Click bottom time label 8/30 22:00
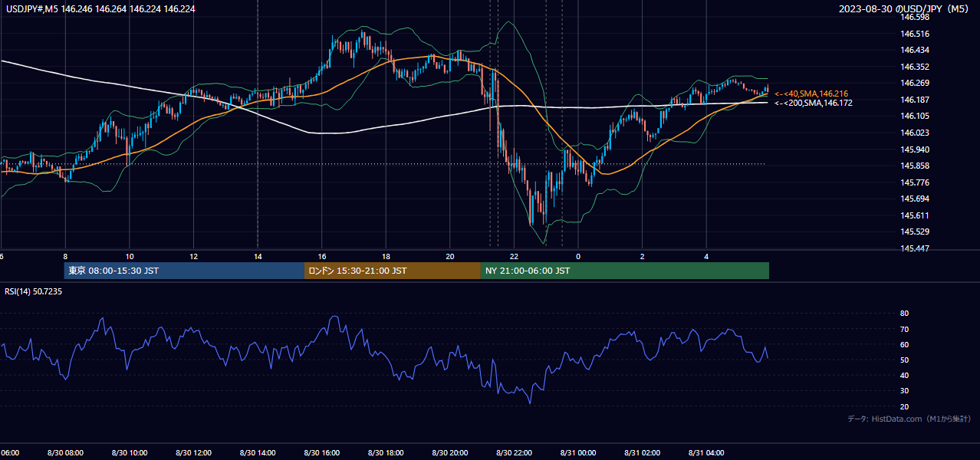Viewport: 980px width, 460px height. [x=514, y=453]
